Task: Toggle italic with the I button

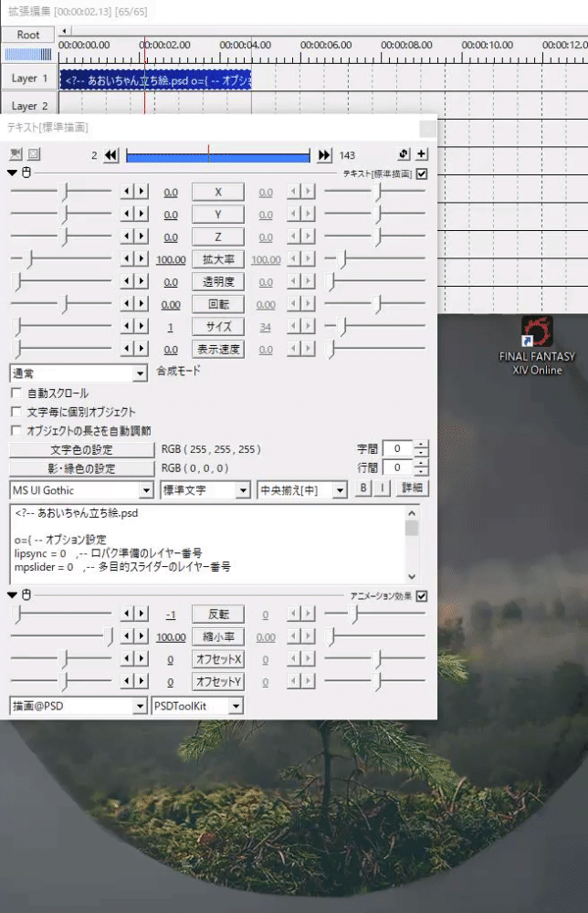Action: coord(382,488)
